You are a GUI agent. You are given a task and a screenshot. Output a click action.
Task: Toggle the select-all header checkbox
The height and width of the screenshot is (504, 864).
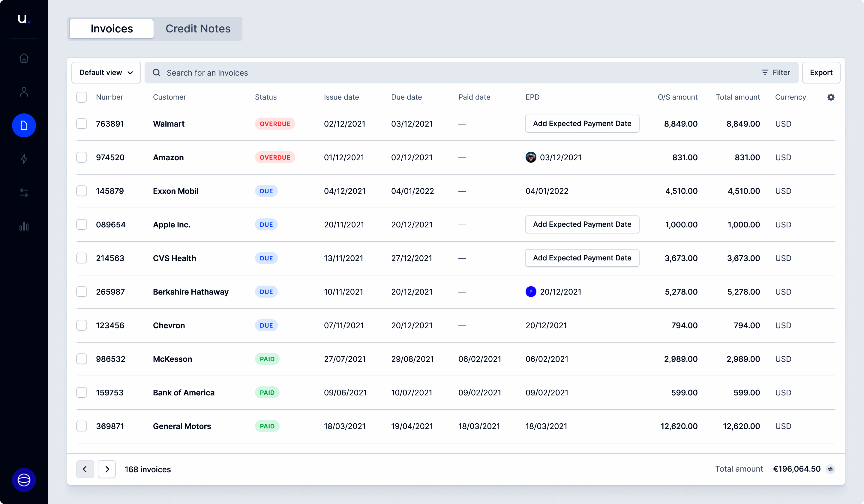[82, 97]
